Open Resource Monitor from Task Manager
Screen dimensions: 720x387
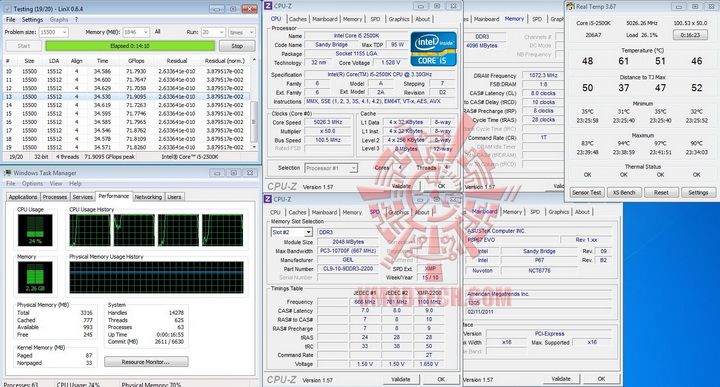pos(146,362)
